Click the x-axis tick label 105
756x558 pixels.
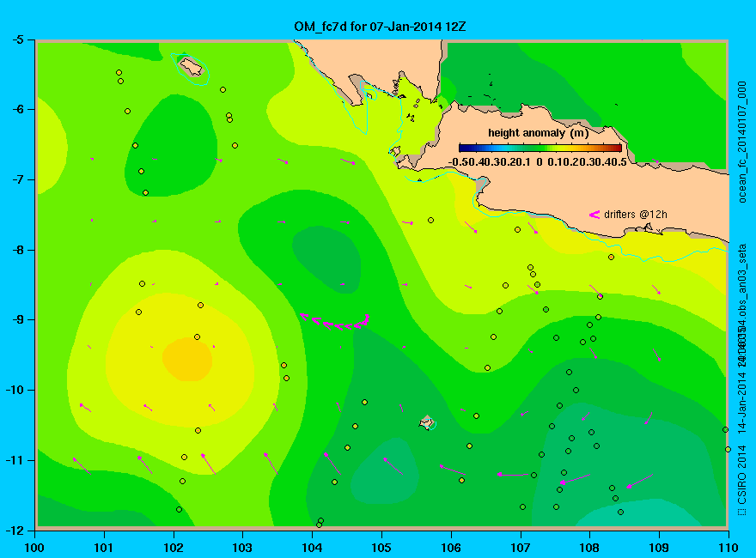coord(381,548)
